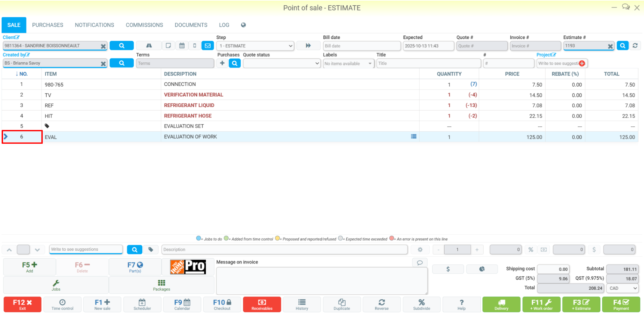Open the envelope email icon
Viewport: 644px width, 314px height.
click(x=208, y=46)
